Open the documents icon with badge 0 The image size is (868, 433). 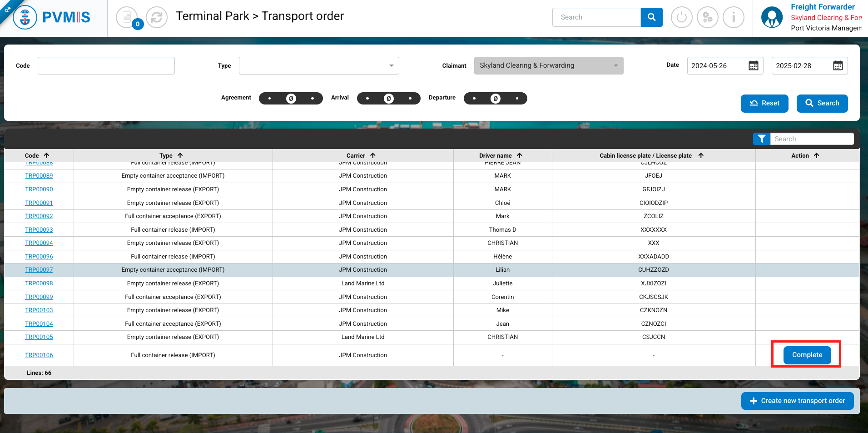127,18
